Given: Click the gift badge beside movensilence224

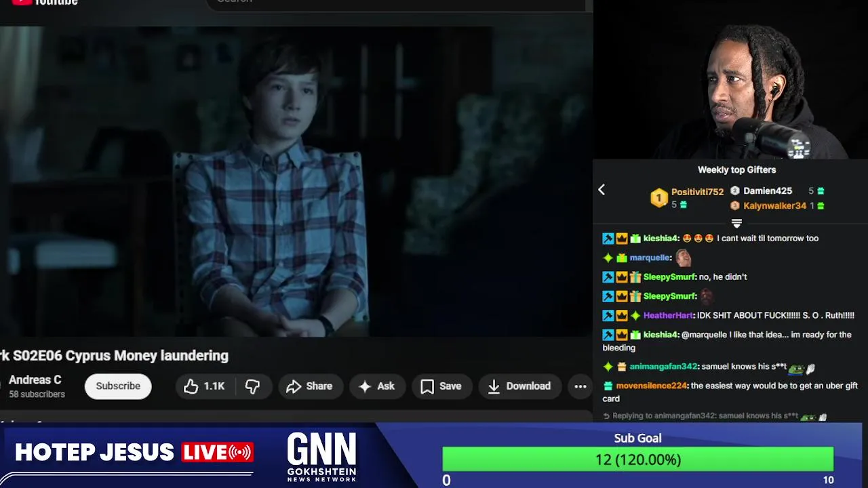Looking at the screenshot, I should tap(608, 386).
